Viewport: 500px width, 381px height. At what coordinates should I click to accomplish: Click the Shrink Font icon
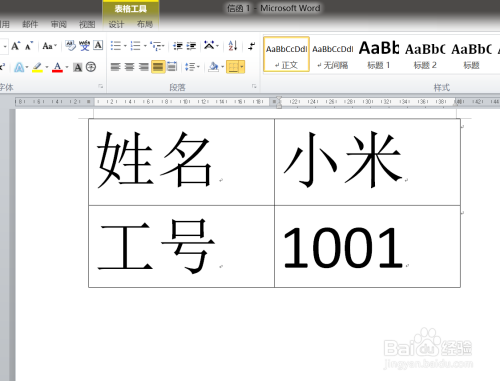pos(29,46)
